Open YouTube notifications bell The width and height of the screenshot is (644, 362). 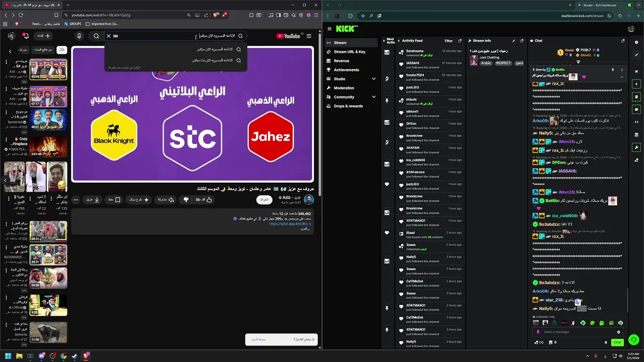click(25, 36)
